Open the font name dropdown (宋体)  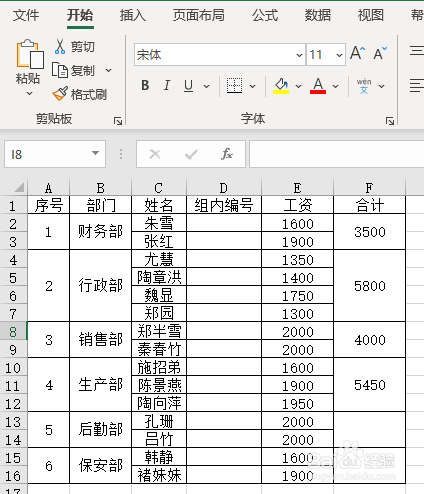point(299,55)
